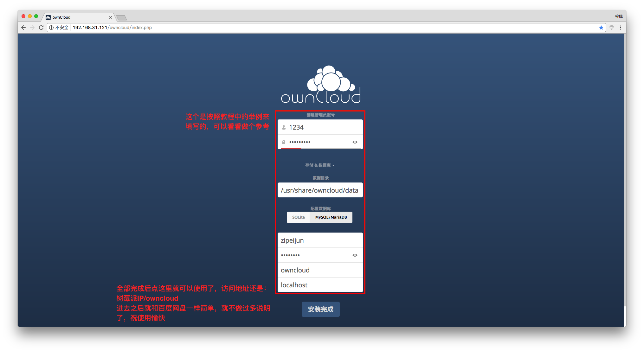Close the ownCloud tab
Viewport: 644px width, 352px height.
(x=111, y=17)
